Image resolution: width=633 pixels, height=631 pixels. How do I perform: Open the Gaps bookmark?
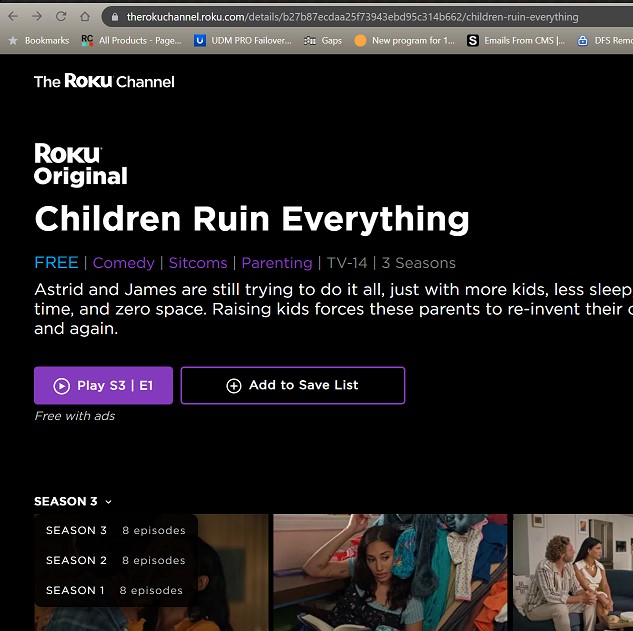point(323,40)
